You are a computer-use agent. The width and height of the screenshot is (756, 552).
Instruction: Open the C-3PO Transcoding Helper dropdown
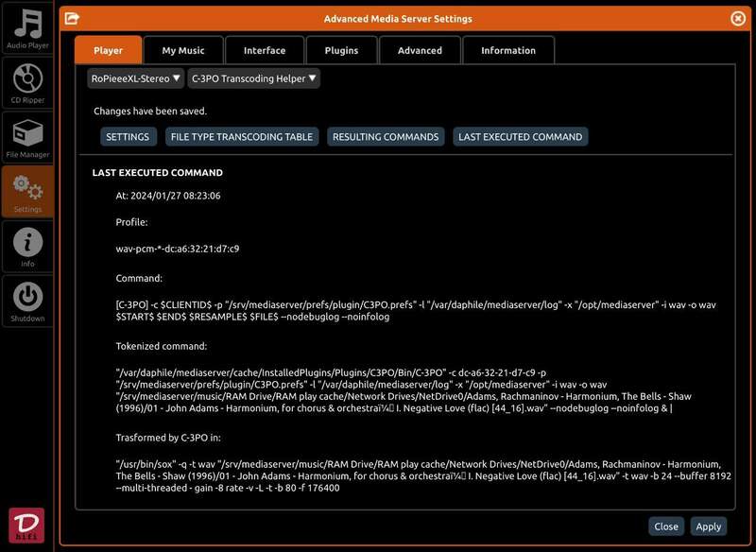tap(253, 78)
